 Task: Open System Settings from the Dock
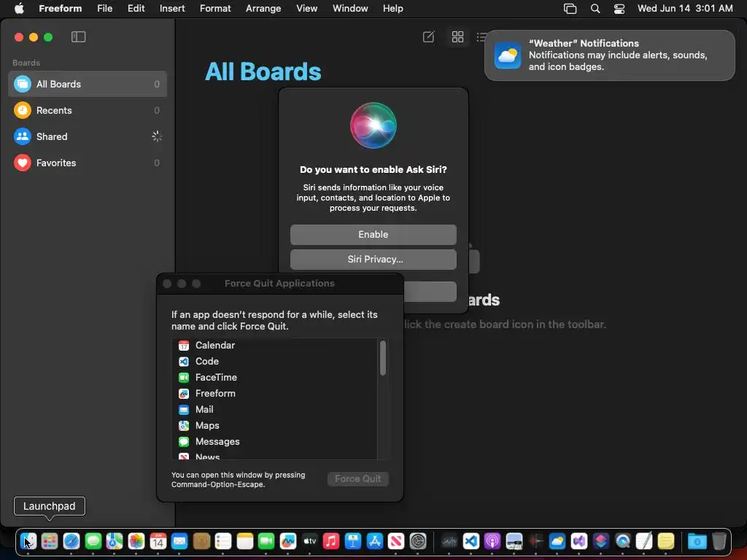(418, 541)
